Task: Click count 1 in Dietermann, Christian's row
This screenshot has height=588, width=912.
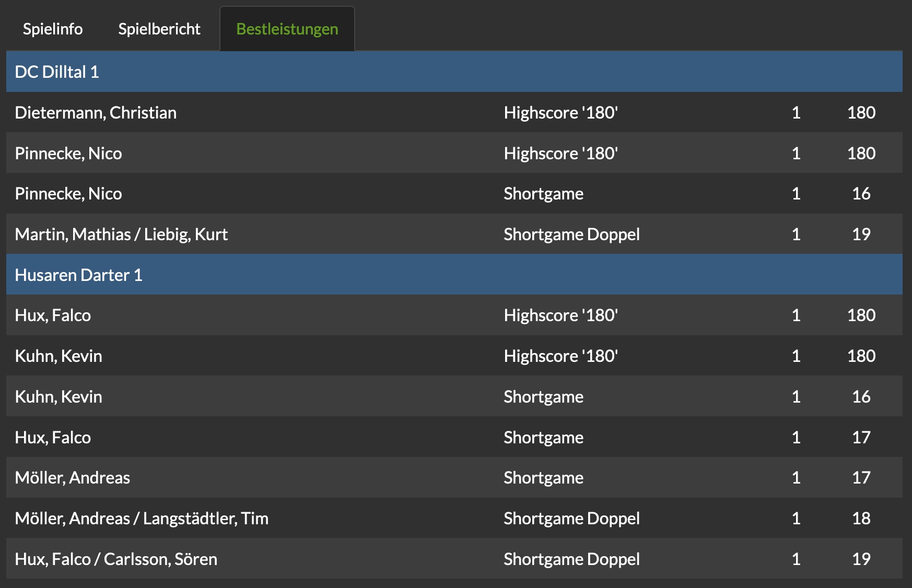Action: [796, 113]
